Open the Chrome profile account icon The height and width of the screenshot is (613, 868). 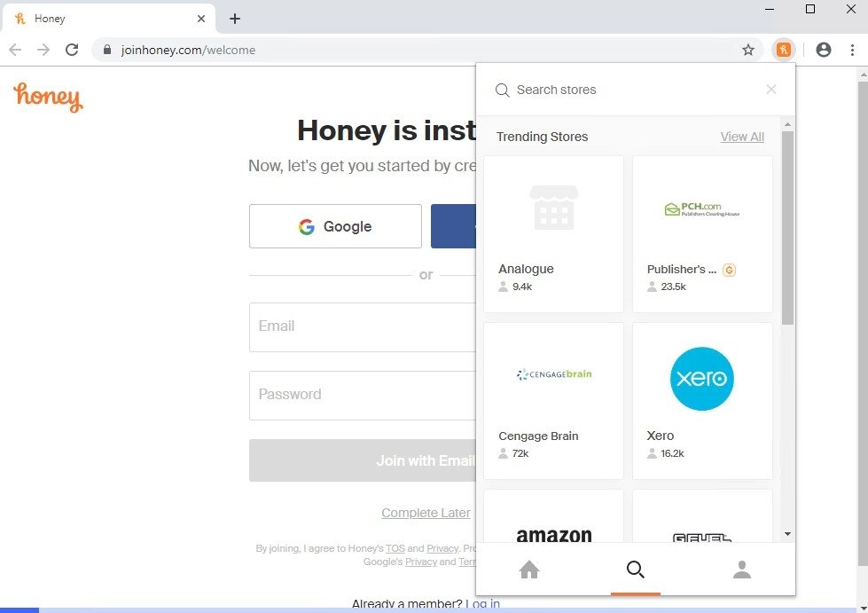(824, 50)
